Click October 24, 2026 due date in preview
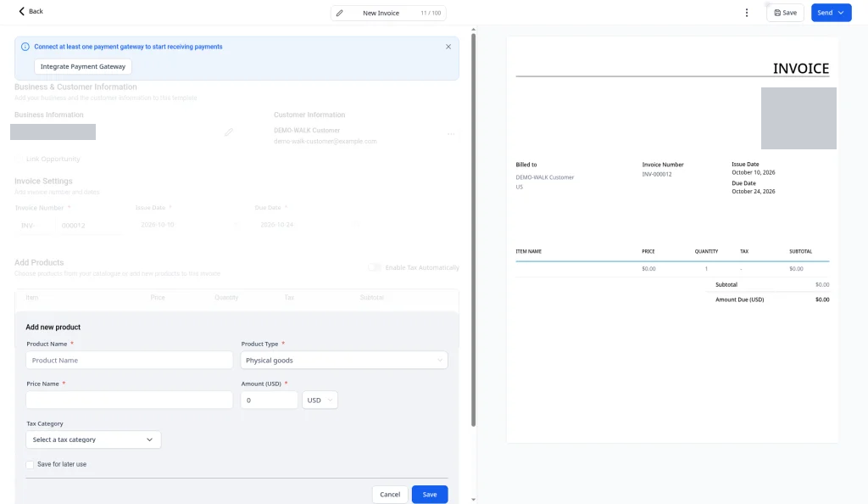This screenshot has width=868, height=504. pos(754,192)
